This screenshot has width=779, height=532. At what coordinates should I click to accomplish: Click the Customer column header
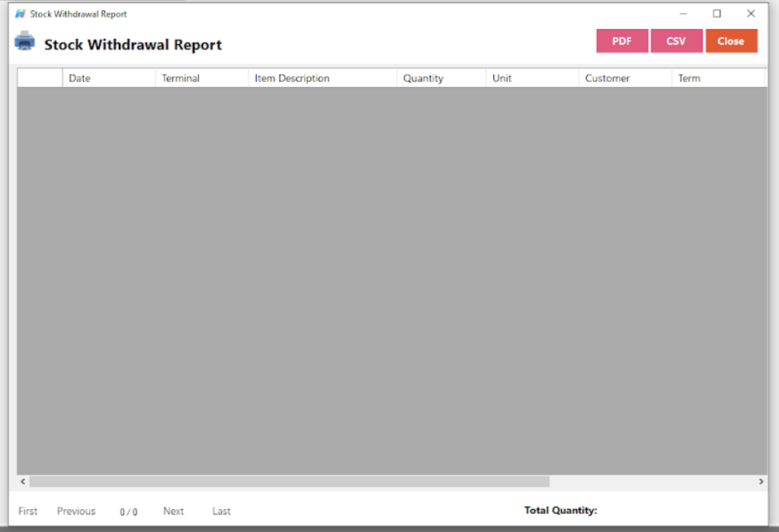tap(625, 78)
